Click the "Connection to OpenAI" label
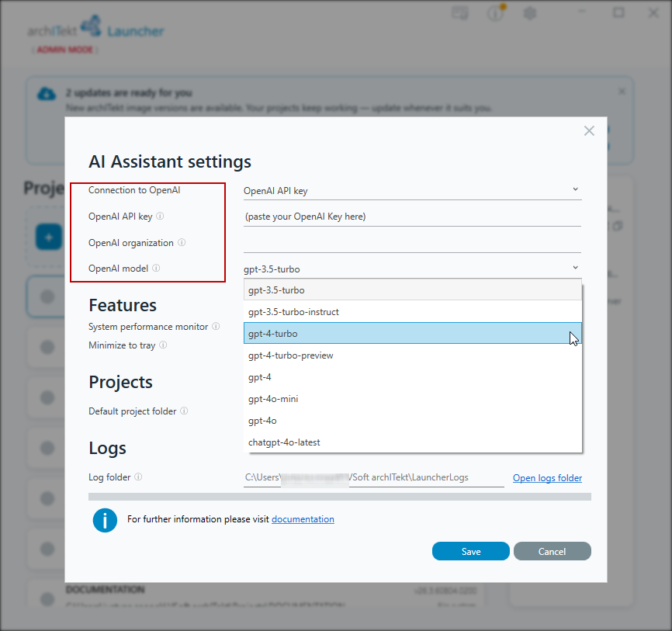Image resolution: width=672 pixels, height=631 pixels. 134,190
